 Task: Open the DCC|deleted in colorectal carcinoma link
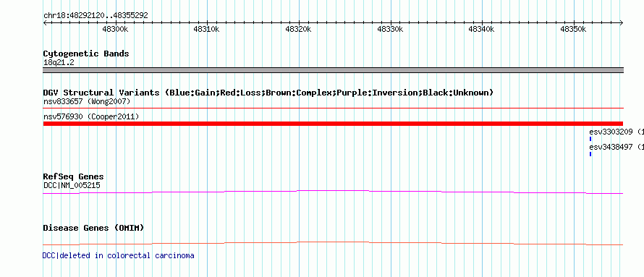tap(118, 255)
